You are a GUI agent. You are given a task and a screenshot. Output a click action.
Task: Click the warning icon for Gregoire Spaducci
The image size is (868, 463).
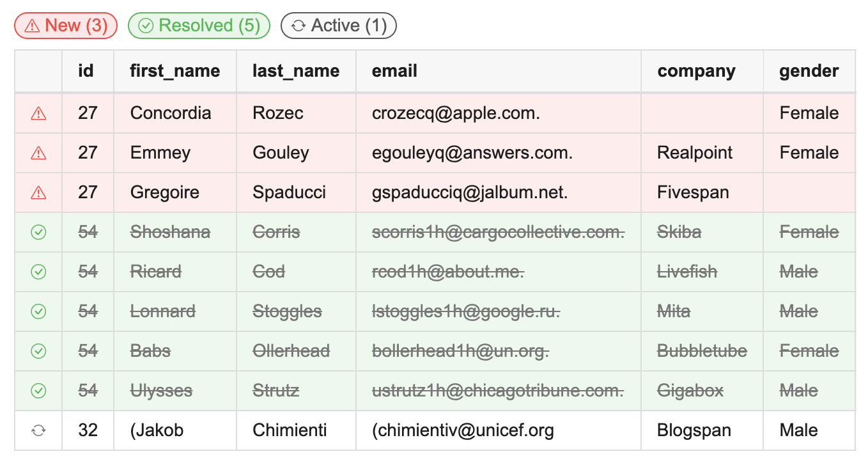pyautogui.click(x=39, y=193)
